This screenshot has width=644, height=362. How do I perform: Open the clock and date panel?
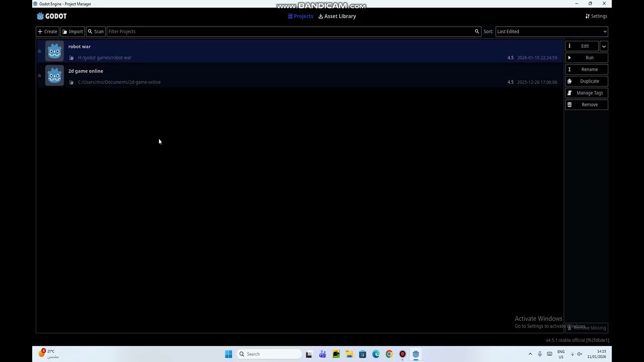coord(598,354)
